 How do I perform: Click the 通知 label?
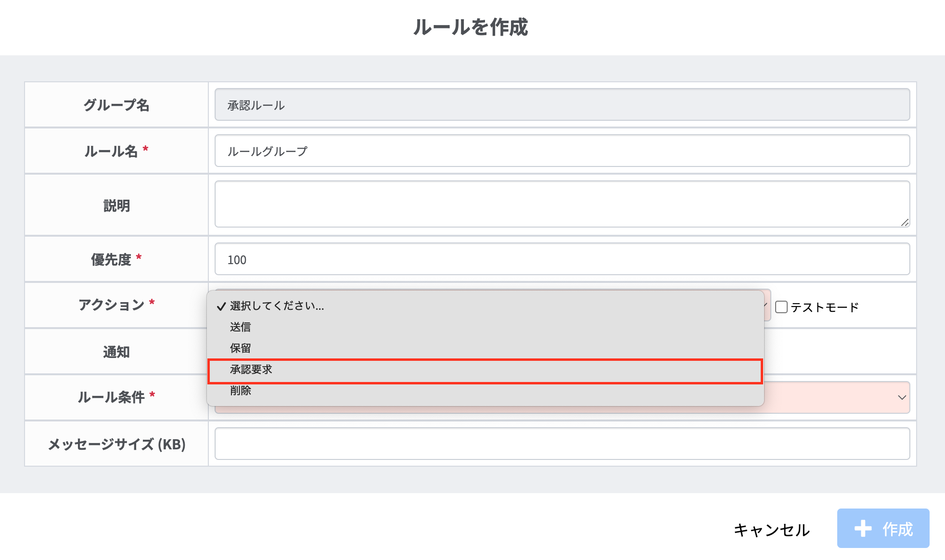pos(116,352)
